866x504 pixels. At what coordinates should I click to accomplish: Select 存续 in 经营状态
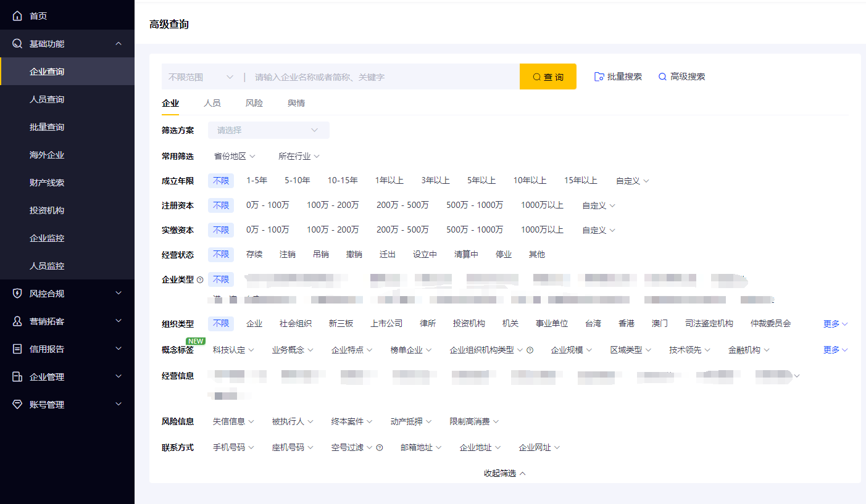pos(254,255)
